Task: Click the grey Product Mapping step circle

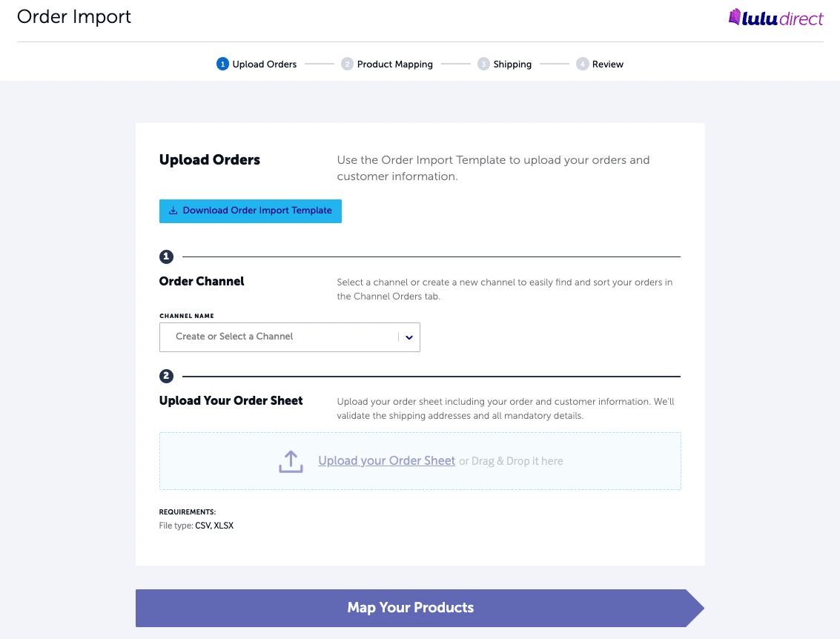Action: pos(347,64)
